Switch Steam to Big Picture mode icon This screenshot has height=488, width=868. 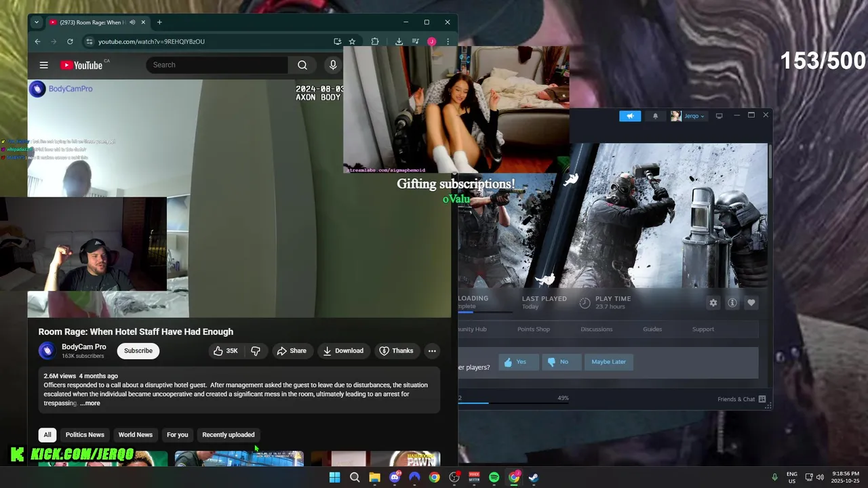[x=719, y=116]
